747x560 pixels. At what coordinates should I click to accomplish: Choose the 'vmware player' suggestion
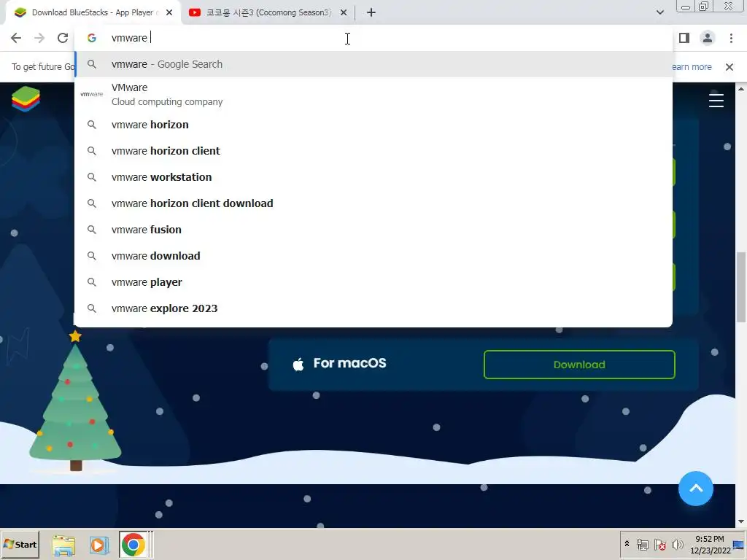click(x=373, y=282)
